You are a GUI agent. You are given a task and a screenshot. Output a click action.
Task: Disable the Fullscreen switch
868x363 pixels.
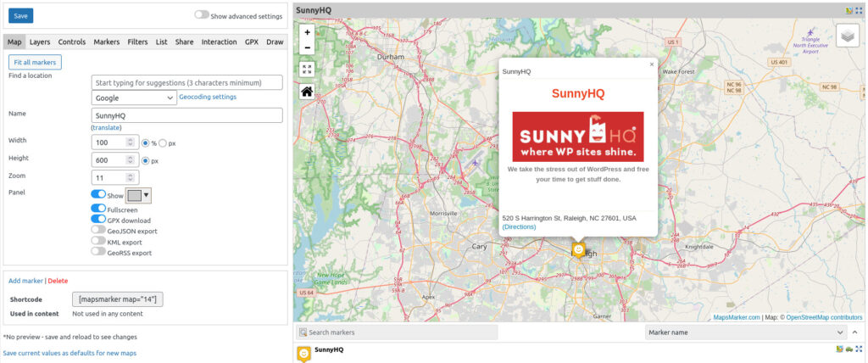click(x=98, y=209)
